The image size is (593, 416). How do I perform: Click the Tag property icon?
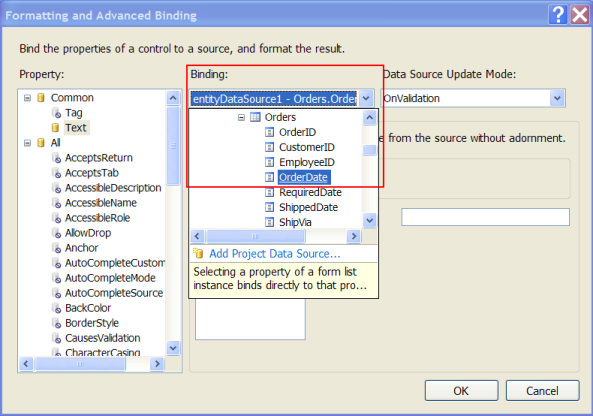tap(56, 113)
